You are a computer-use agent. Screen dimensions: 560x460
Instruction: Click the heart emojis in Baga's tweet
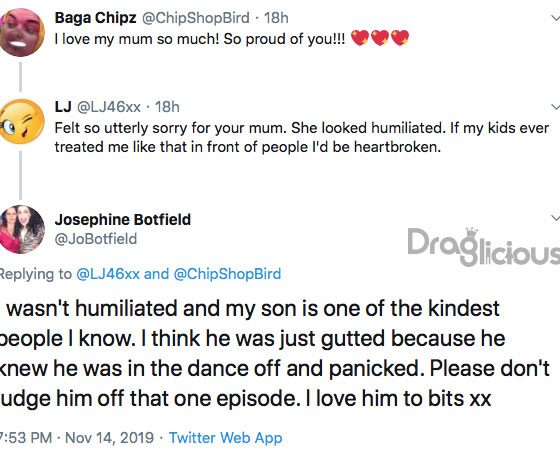click(x=380, y=38)
